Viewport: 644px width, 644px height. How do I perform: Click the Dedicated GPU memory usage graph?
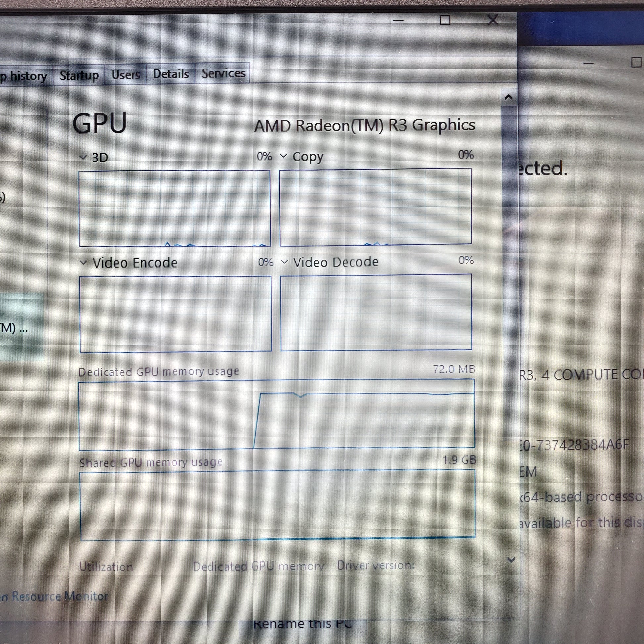pos(277,414)
